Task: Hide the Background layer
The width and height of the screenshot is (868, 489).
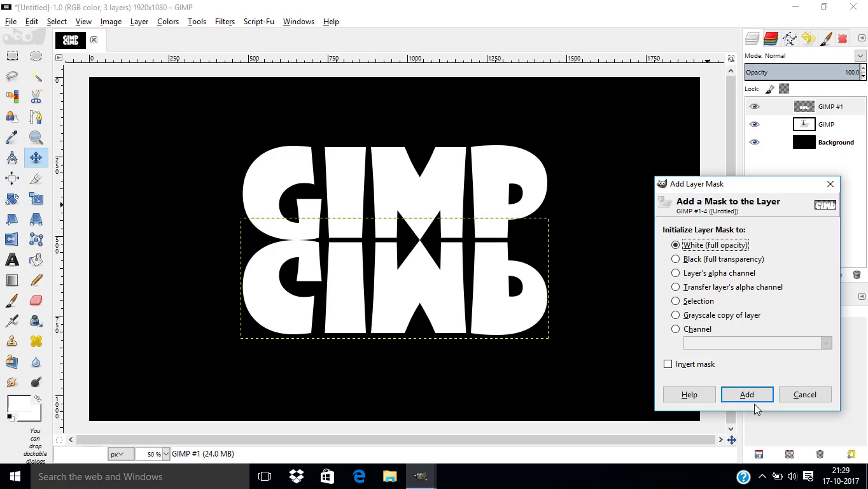Action: tap(754, 142)
